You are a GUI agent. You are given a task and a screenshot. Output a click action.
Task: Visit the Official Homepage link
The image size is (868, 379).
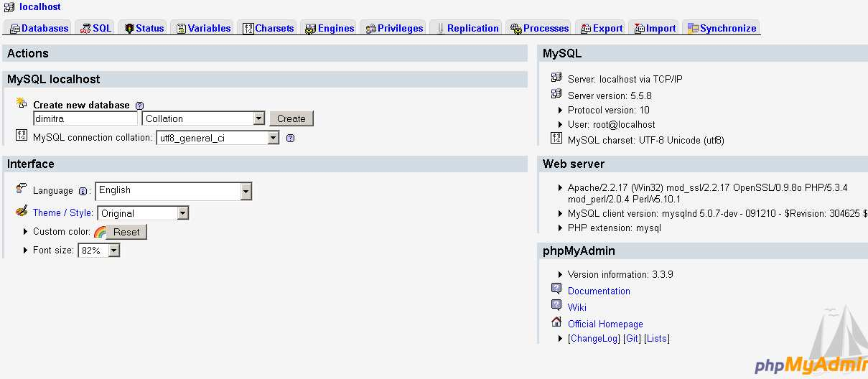[605, 324]
